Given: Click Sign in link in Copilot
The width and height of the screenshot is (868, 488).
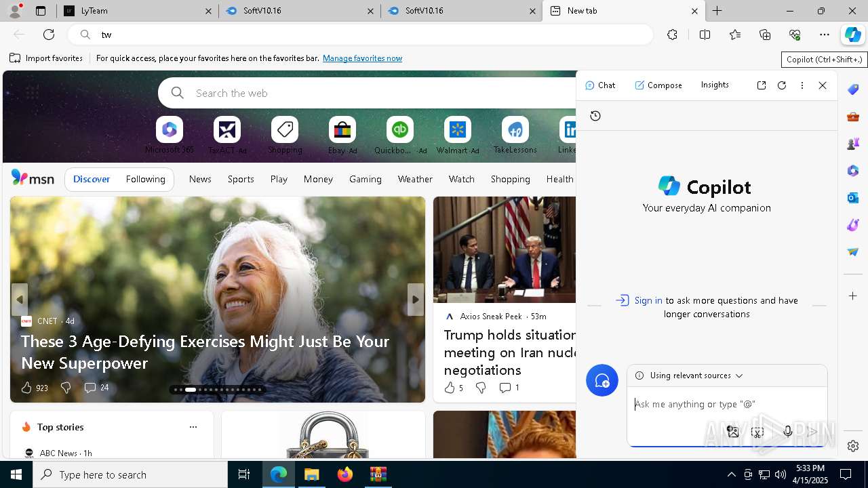Looking at the screenshot, I should click(648, 300).
